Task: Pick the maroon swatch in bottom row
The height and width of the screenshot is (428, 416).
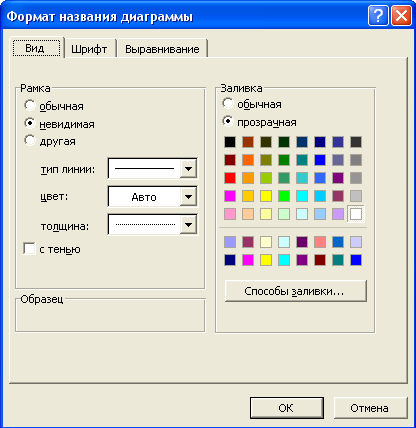Action: [320, 260]
